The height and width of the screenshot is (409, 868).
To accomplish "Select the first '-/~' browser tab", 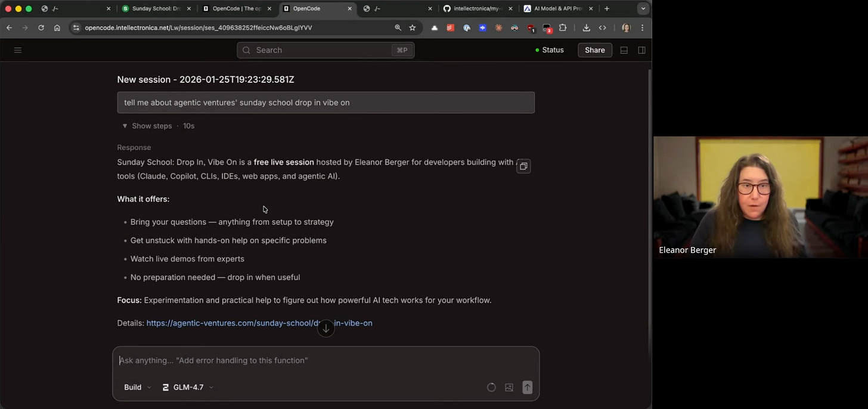I will pos(75,9).
